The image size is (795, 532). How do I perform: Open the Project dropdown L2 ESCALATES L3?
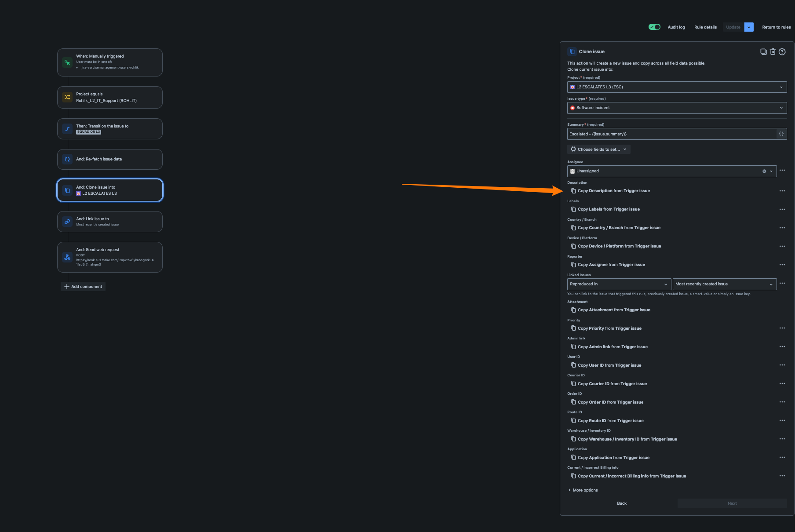(677, 87)
